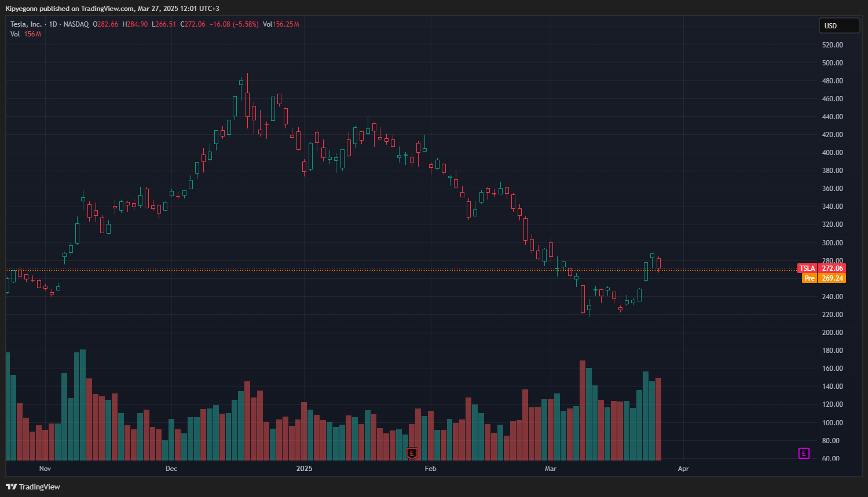This screenshot has height=497, width=868.
Task: Click the 240.00 price scale label
Action: (x=833, y=297)
